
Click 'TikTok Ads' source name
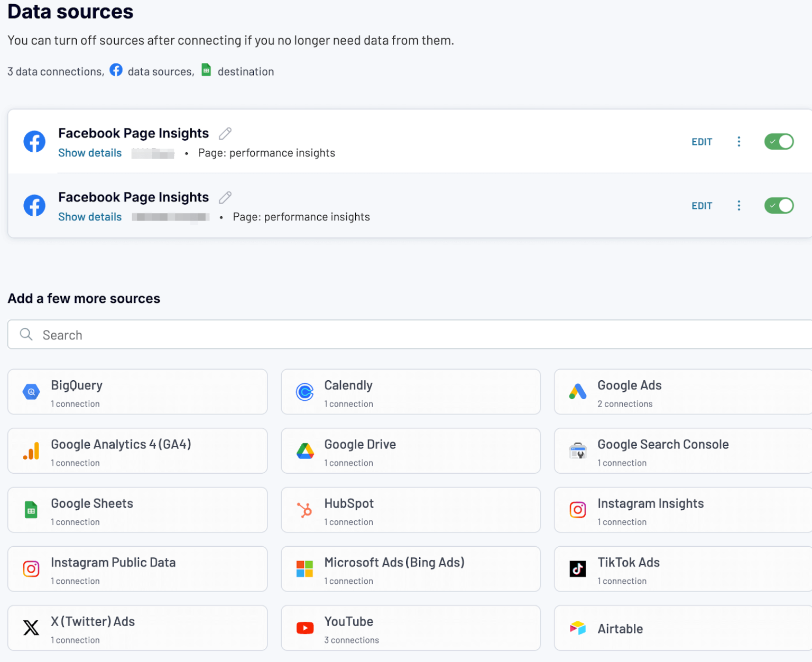[629, 563]
